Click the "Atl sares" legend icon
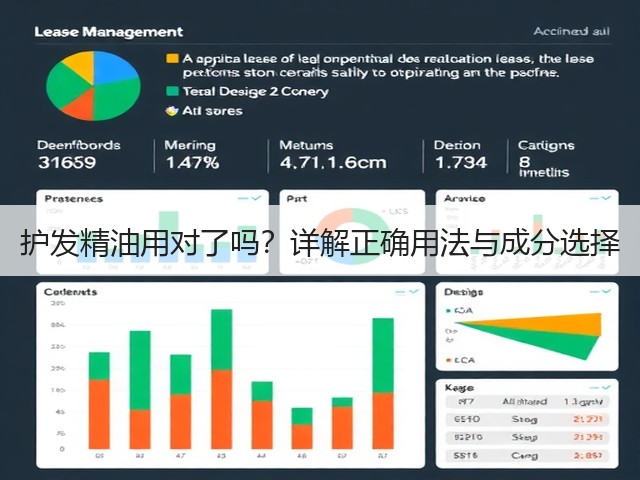This screenshot has height=480, width=640. click(172, 111)
